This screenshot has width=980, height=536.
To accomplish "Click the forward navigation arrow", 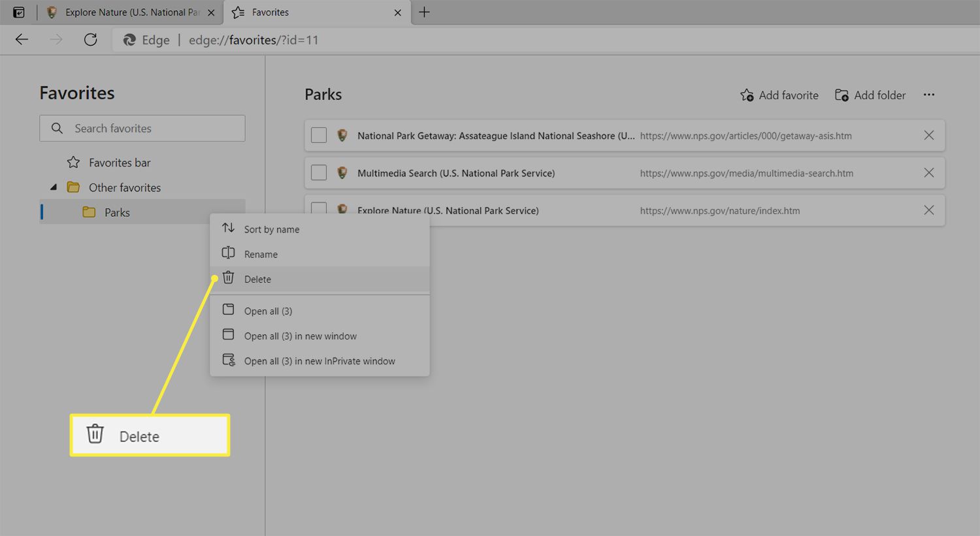I will pyautogui.click(x=56, y=40).
